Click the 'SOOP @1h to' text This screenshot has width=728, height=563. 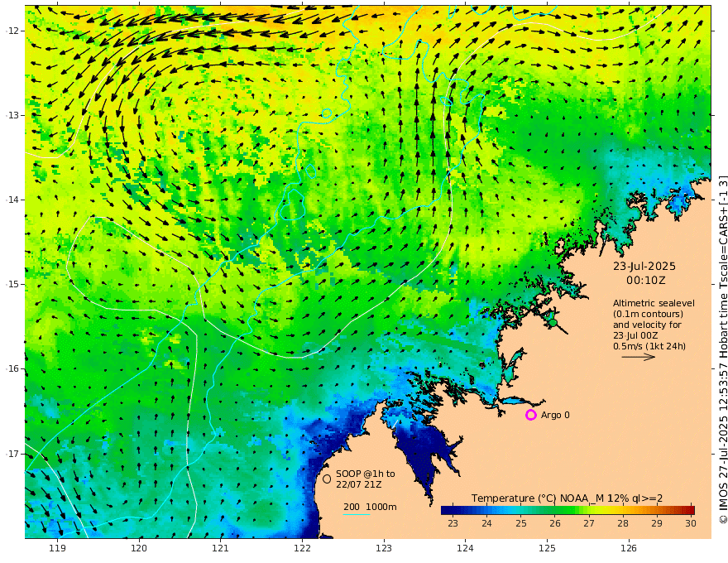pos(366,474)
